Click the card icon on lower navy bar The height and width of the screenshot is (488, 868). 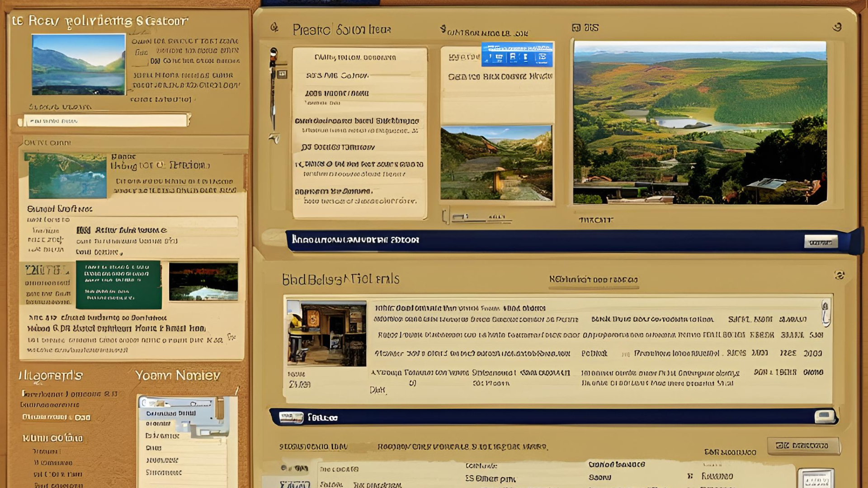click(x=291, y=417)
